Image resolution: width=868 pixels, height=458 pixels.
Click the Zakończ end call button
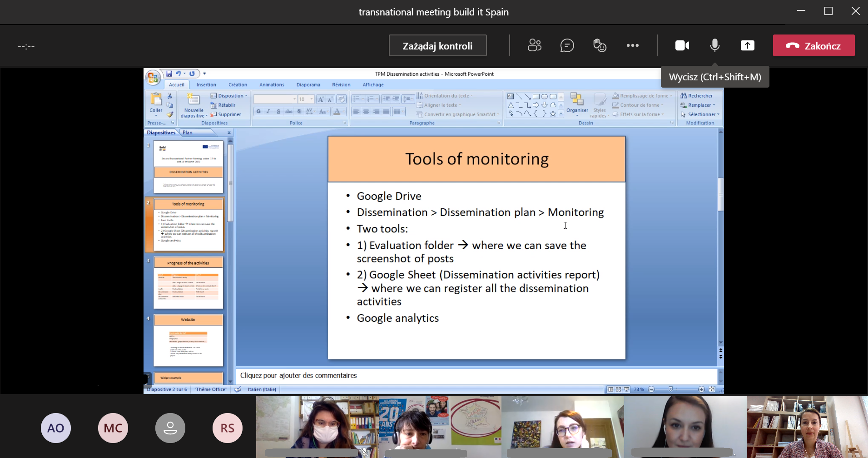click(x=813, y=45)
